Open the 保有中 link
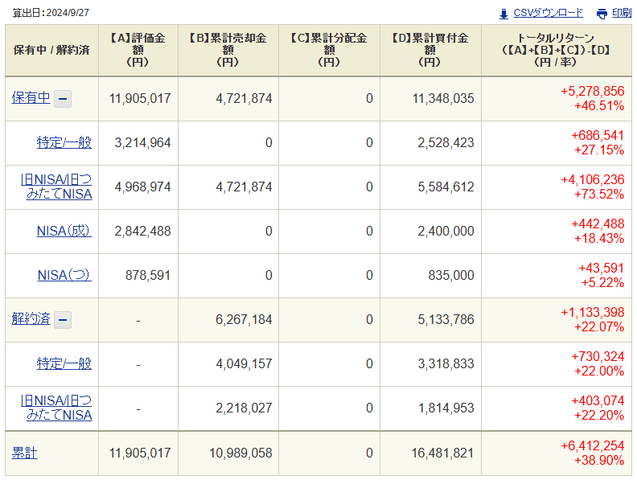 pos(30,98)
